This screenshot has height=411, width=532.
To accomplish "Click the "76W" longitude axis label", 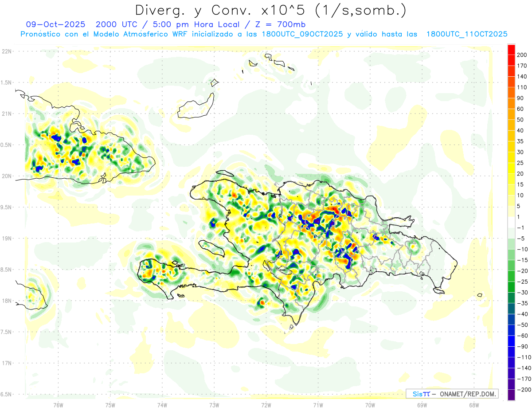I will [x=58, y=404].
